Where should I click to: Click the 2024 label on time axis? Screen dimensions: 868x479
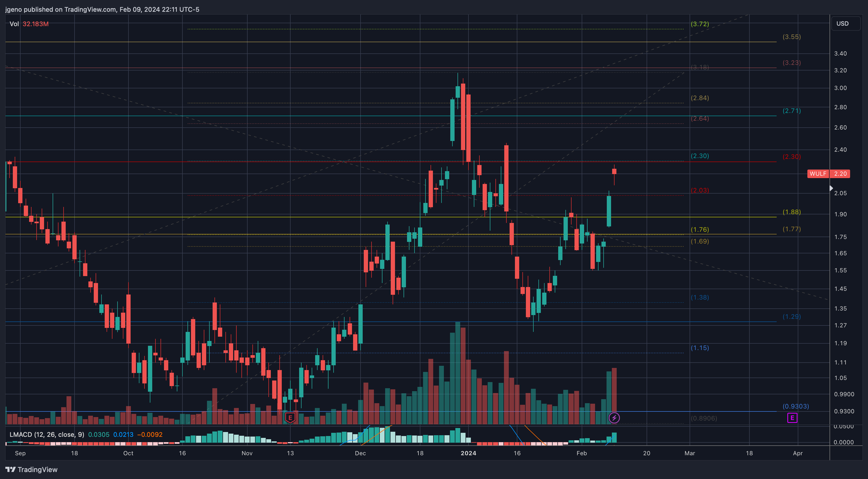point(468,453)
